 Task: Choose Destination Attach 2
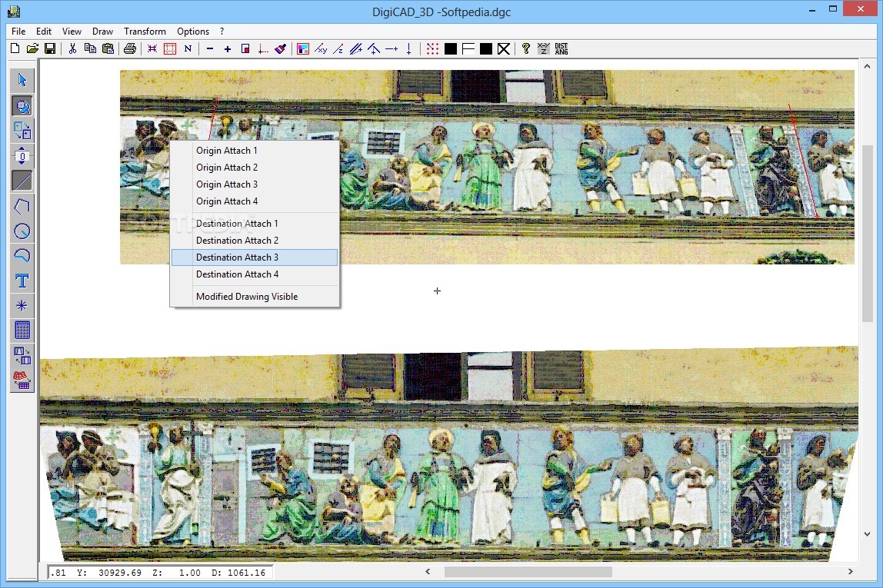(255, 241)
